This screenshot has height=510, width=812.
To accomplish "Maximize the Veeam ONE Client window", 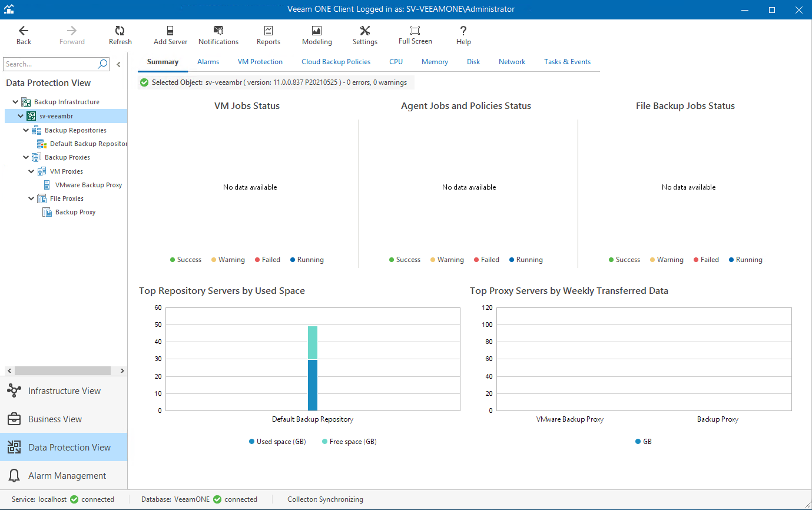I will click(x=772, y=9).
